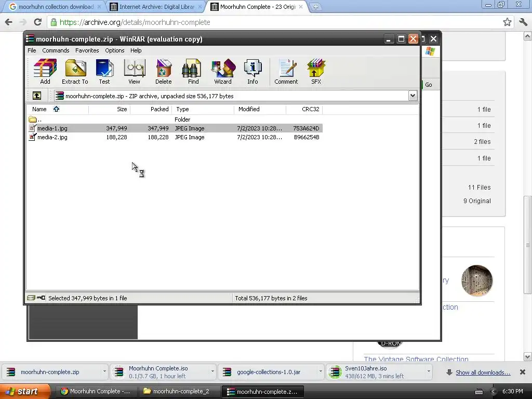Switch to moorhuhn-complete_2 folder taskbar button
This screenshot has width=532, height=399.
[179, 392]
